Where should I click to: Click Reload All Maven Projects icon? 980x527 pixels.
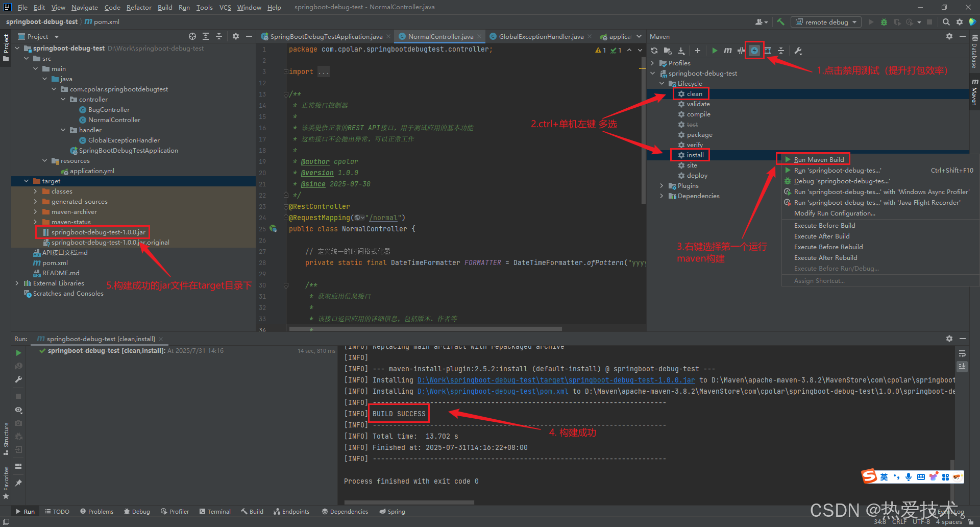click(654, 51)
